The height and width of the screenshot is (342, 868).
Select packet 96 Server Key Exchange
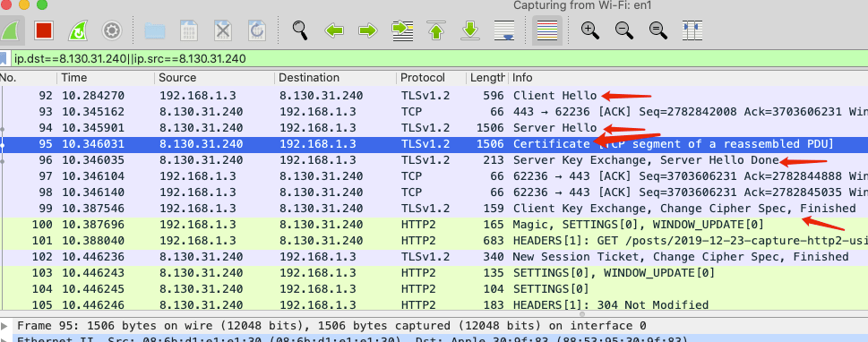pyautogui.click(x=434, y=160)
